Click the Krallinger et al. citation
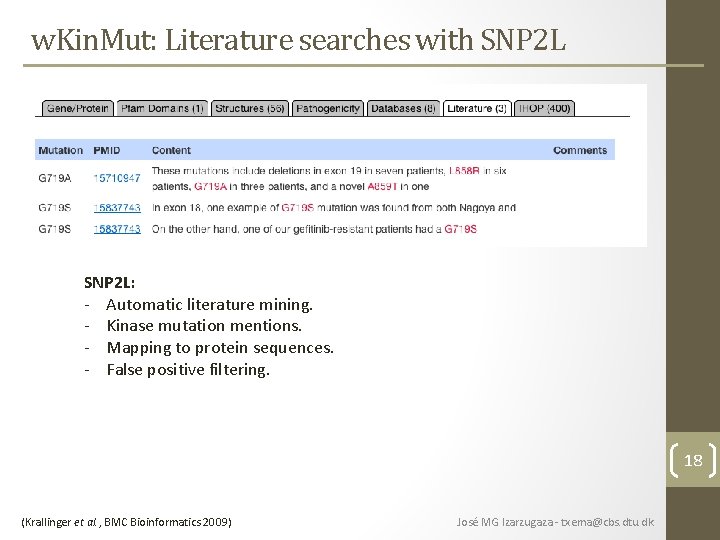720x540 pixels. (126, 522)
